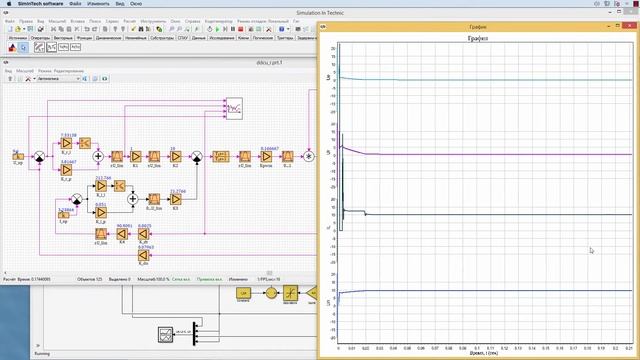Open the dropdown arrow next to the Help icon
This screenshot has height=360, width=640.
pos(288,29)
